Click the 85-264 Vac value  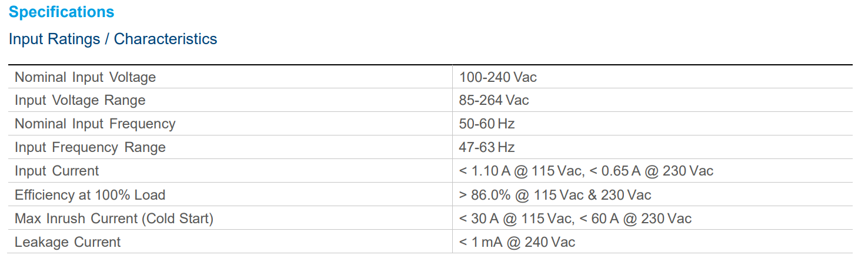click(493, 100)
